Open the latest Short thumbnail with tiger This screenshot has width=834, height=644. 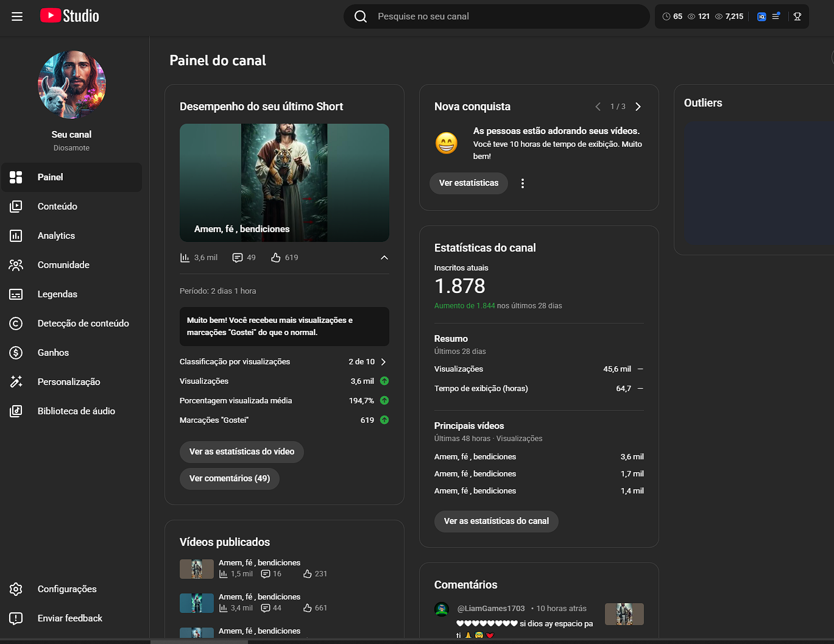[x=284, y=182]
